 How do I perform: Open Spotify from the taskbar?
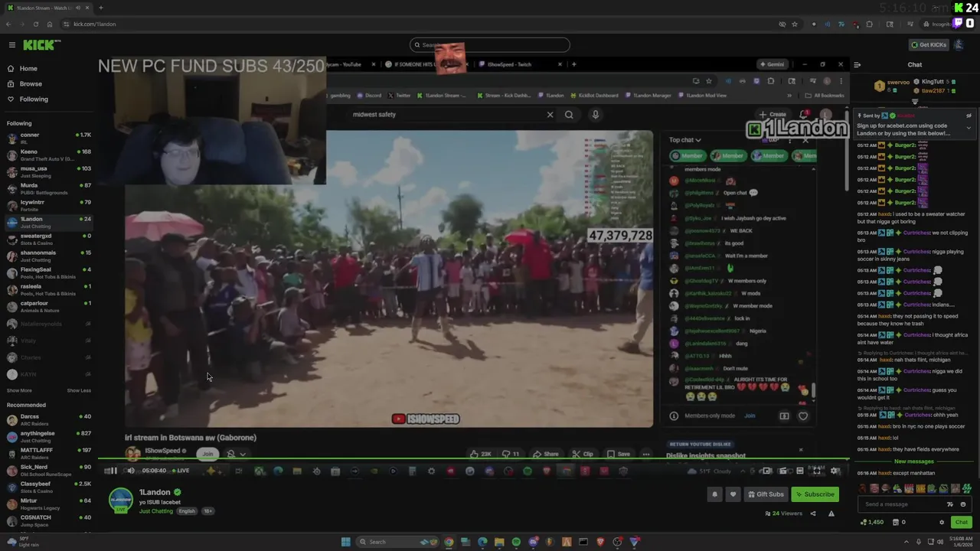[x=516, y=542]
